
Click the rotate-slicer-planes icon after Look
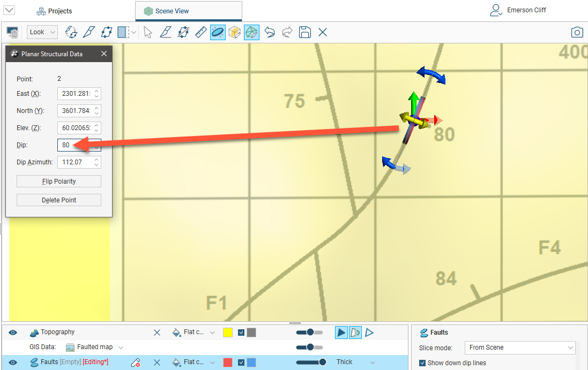(x=71, y=32)
